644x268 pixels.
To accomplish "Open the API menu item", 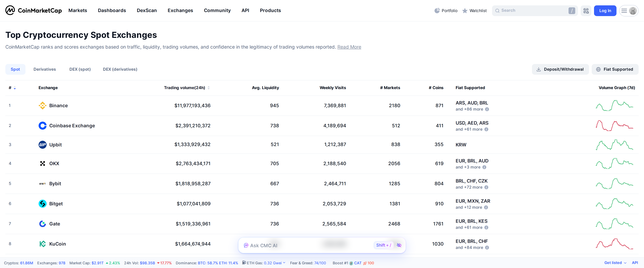I will (245, 11).
